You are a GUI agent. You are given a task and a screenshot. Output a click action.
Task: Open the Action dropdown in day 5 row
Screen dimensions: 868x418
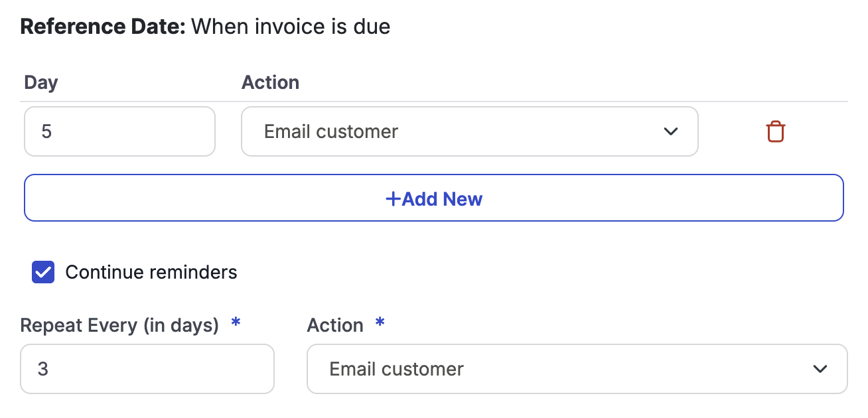tap(469, 131)
